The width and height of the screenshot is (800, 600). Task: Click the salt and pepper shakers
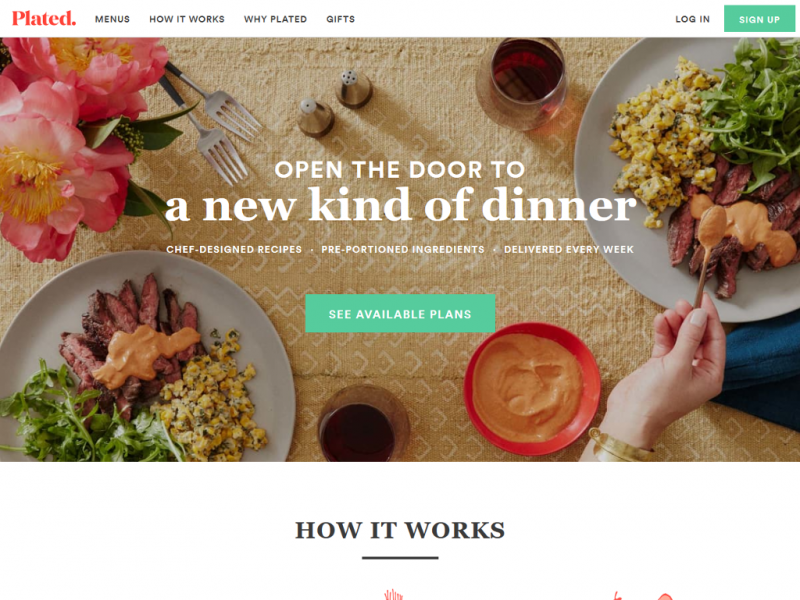(x=335, y=104)
